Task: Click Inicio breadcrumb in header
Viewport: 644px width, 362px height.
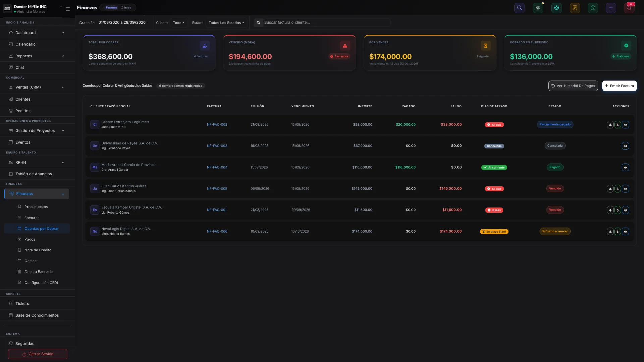Action: pos(126,8)
